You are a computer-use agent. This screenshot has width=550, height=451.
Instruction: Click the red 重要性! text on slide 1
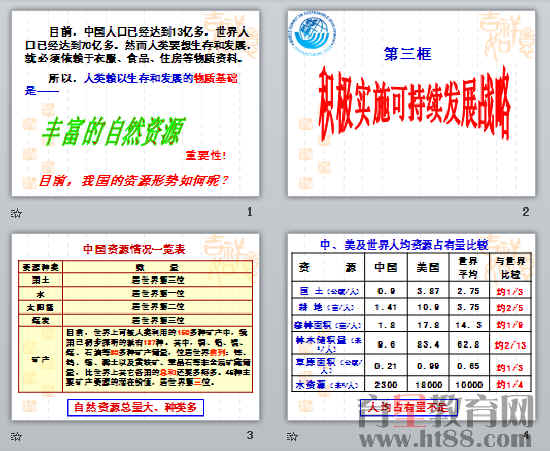click(x=206, y=155)
